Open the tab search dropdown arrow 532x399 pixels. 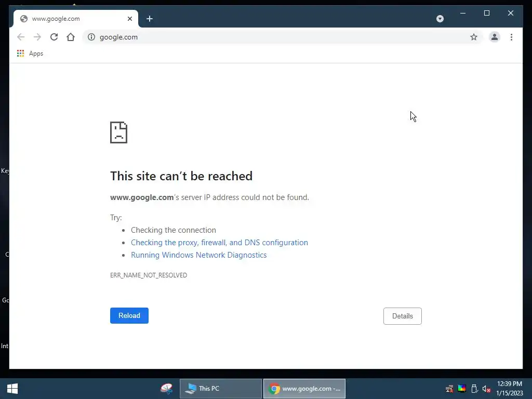(440, 19)
